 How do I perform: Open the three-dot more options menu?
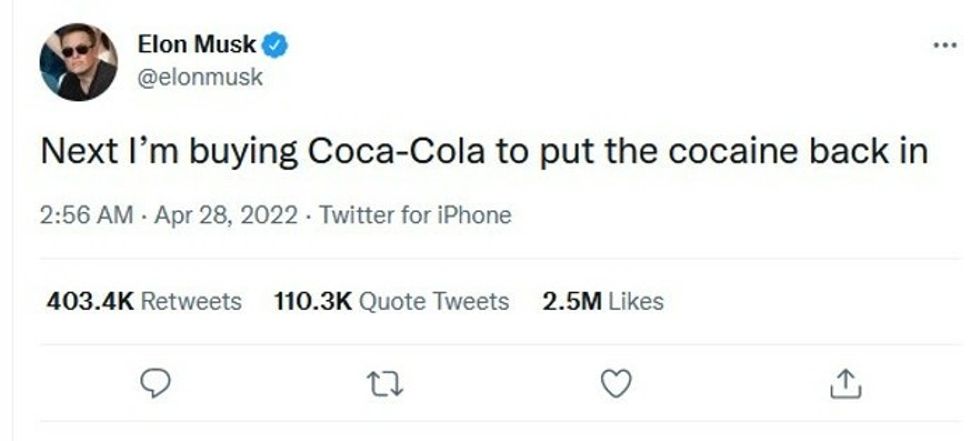tap(943, 46)
